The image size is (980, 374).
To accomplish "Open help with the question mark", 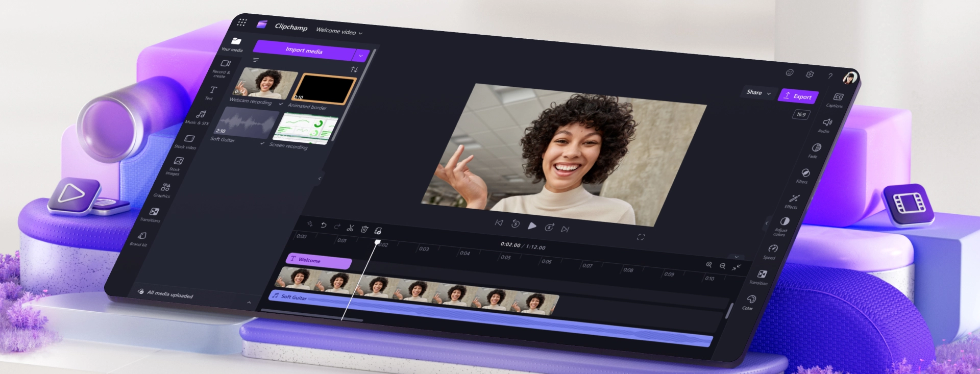I will click(x=830, y=77).
